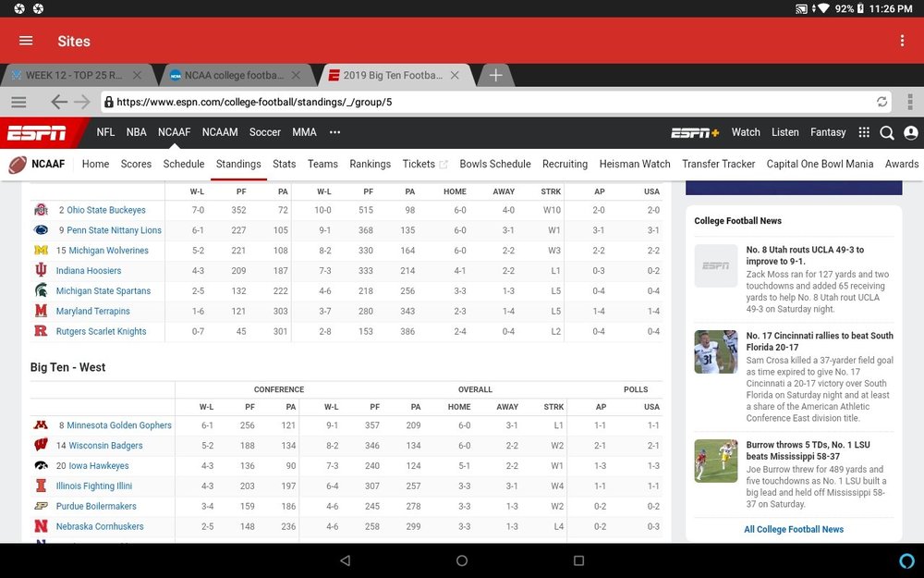This screenshot has width=924, height=578.
Task: Select NFL in the ESPN top navigation
Action: pos(105,132)
